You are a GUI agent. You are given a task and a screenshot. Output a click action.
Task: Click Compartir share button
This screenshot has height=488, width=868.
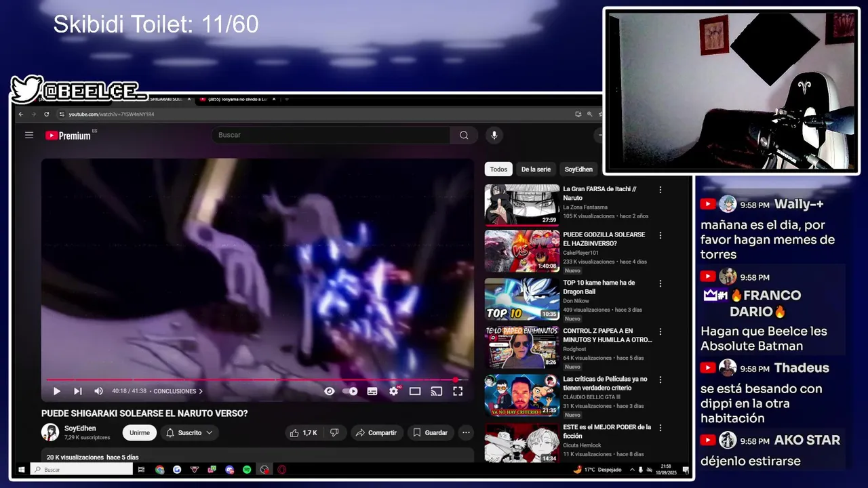click(x=376, y=432)
